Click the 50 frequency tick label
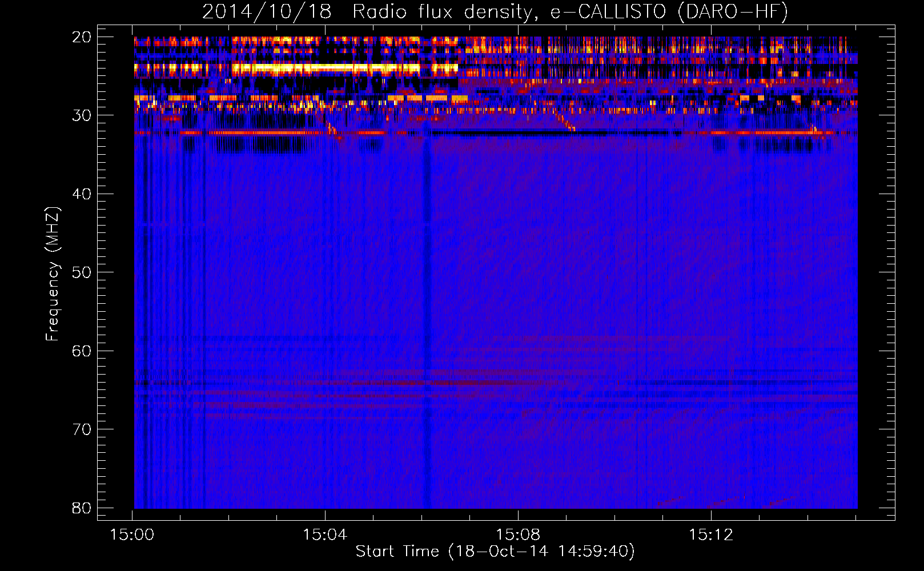Screen dimensions: 924x571 click(x=82, y=272)
